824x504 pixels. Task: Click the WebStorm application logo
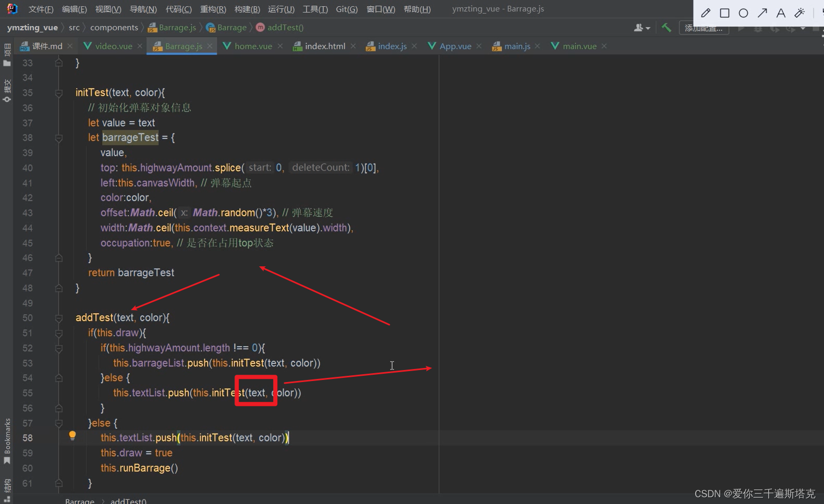tap(12, 9)
